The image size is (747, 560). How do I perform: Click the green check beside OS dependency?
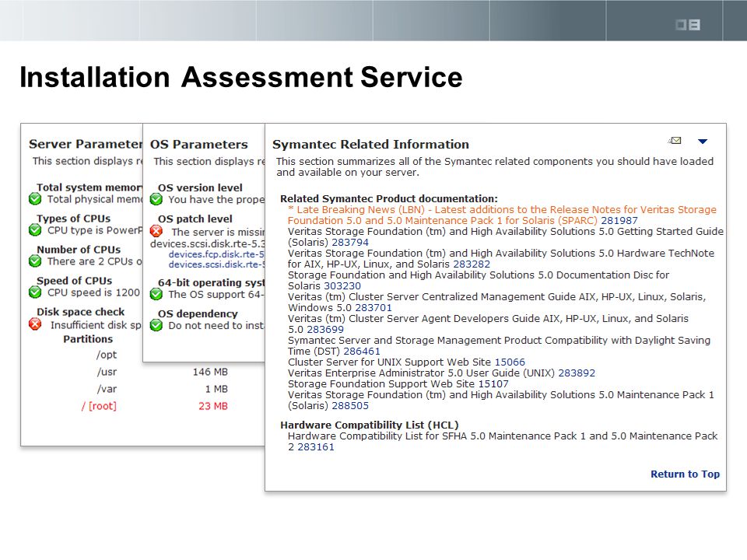(156, 325)
